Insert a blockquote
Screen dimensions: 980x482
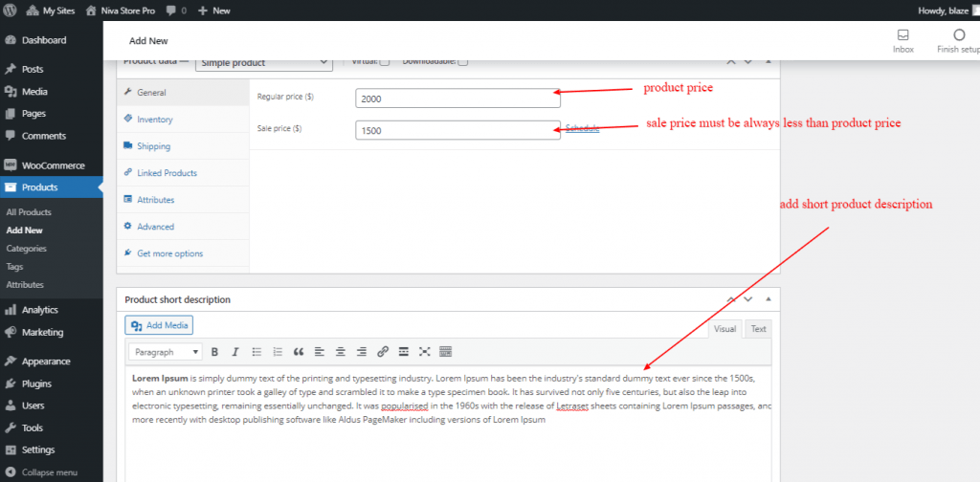[299, 352]
